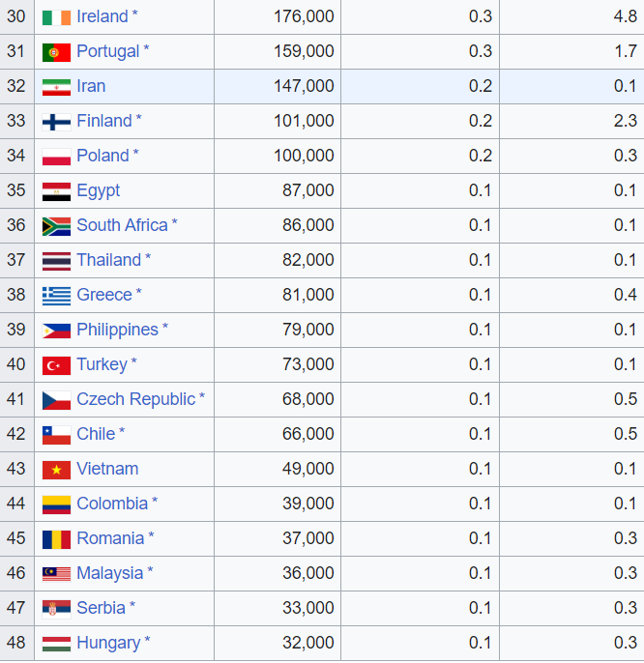Open the Vietnam country link

coord(107,469)
